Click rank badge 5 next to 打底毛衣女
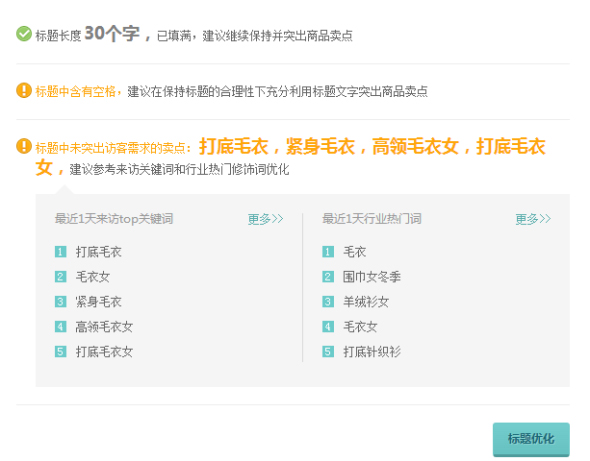The height and width of the screenshot is (461, 590). [61, 352]
